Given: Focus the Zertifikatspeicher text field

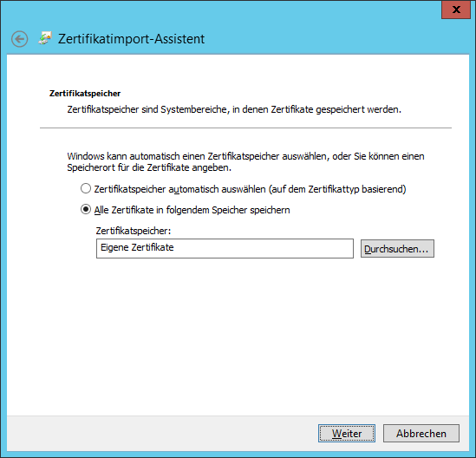Looking at the screenshot, I should point(225,248).
